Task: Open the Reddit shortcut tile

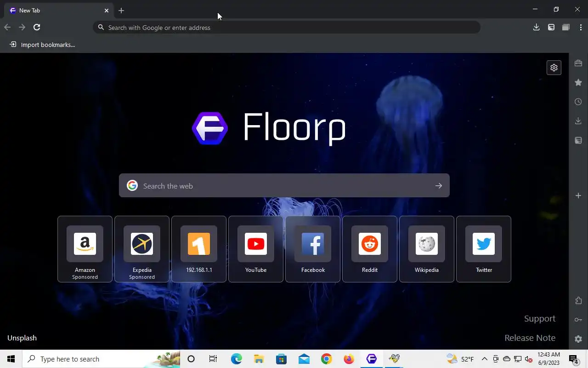Action: [370, 249]
